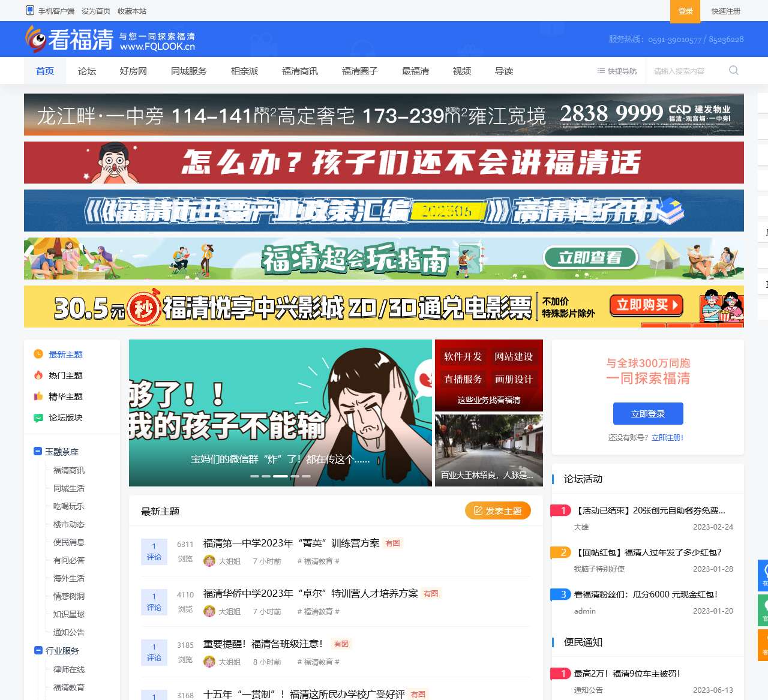Select the 首页 navigation tab
This screenshot has width=768, height=700.
click(x=45, y=71)
